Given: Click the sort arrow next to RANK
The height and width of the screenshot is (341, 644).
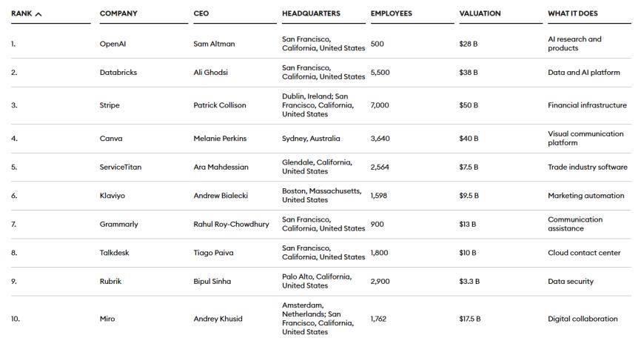Looking at the screenshot, I should click(x=38, y=14).
